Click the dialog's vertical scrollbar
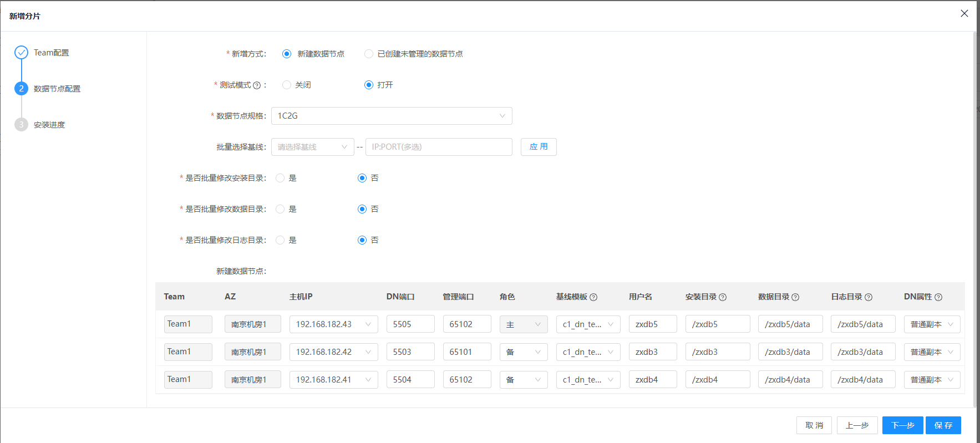This screenshot has width=980, height=443. click(975, 220)
